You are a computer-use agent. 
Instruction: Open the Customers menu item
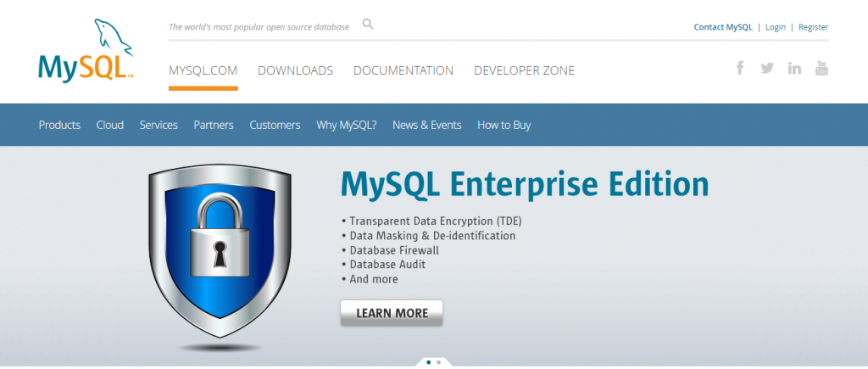pyautogui.click(x=275, y=126)
